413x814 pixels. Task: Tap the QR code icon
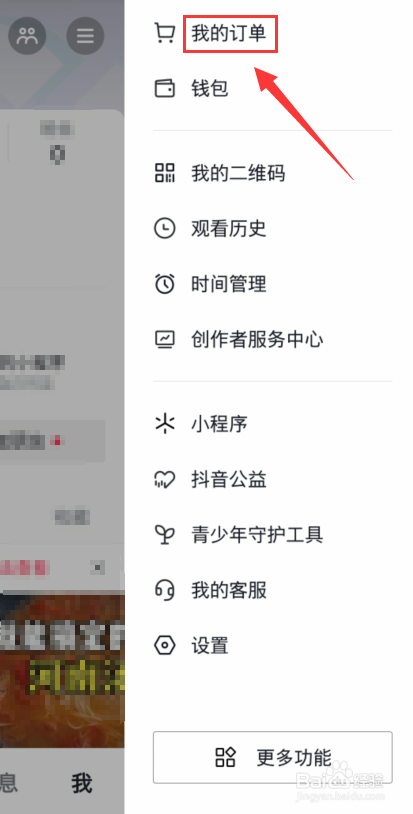click(x=165, y=172)
